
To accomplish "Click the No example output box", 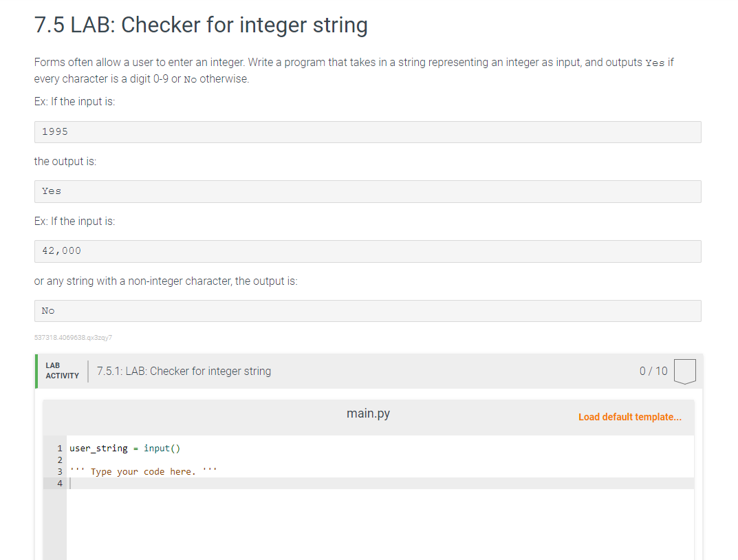I will pos(368,310).
